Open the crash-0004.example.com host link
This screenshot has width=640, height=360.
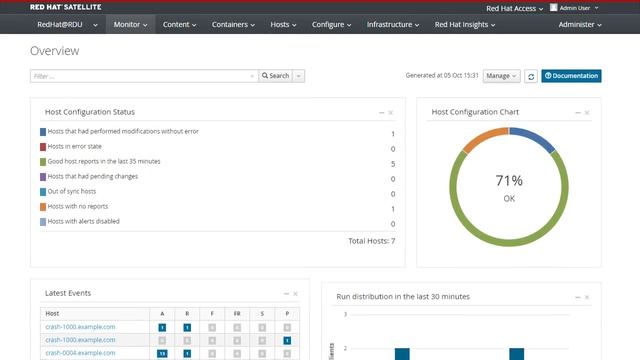point(80,353)
